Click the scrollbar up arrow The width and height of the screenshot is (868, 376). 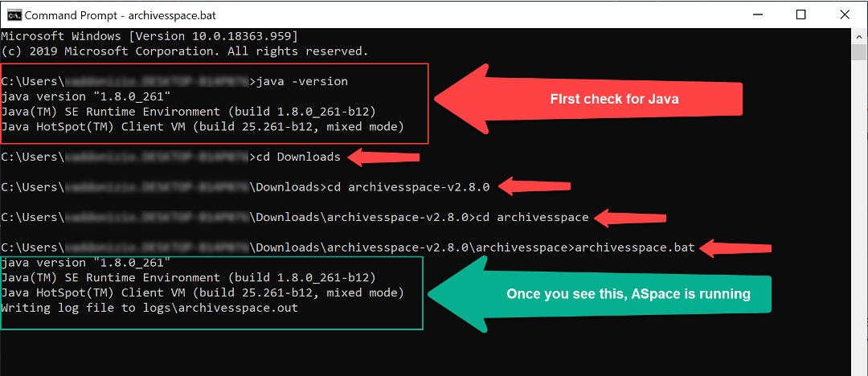[859, 36]
